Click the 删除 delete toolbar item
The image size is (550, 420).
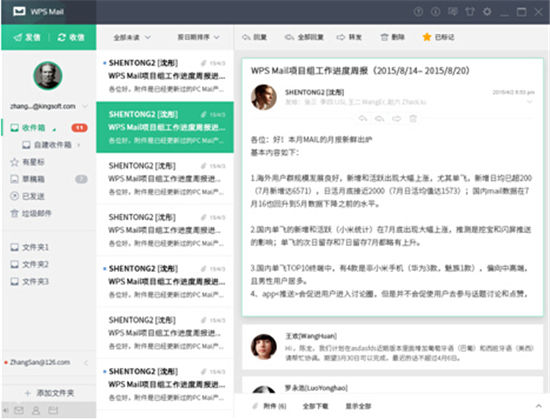point(393,37)
